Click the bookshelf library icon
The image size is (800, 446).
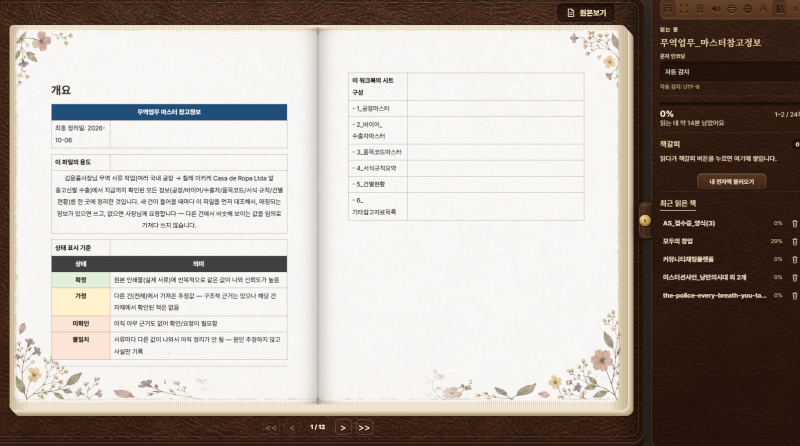point(779,9)
